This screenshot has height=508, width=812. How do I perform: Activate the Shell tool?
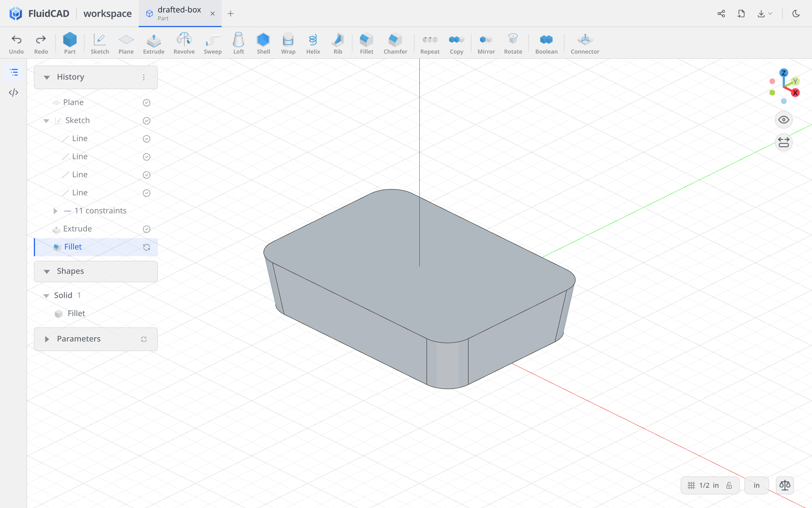pyautogui.click(x=263, y=44)
